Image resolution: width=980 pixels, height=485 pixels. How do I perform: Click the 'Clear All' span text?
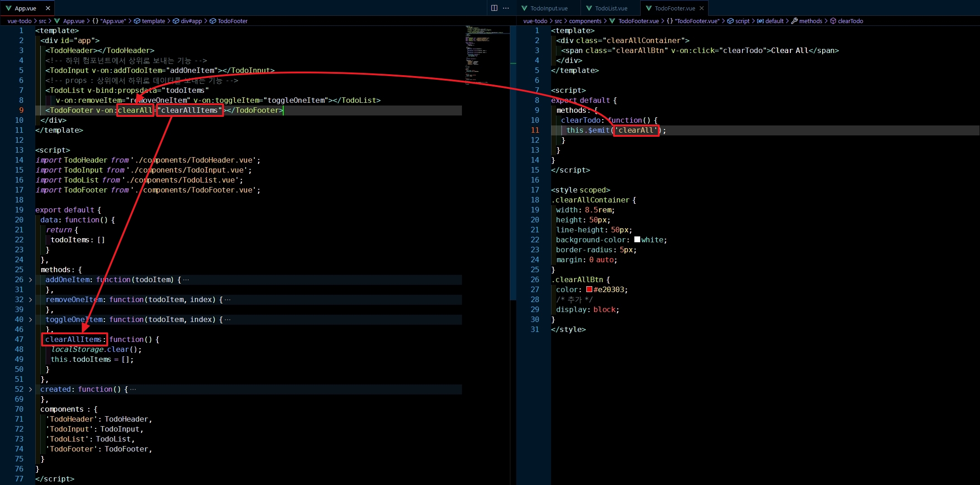(x=790, y=50)
